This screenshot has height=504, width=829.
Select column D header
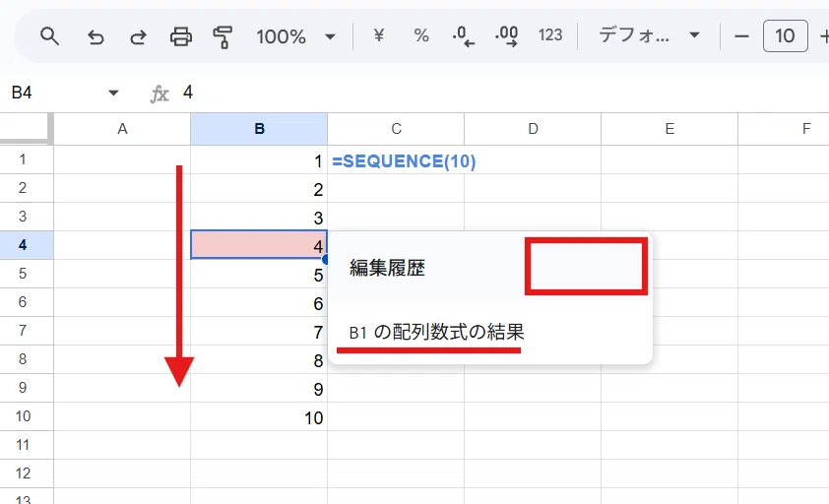click(533, 129)
